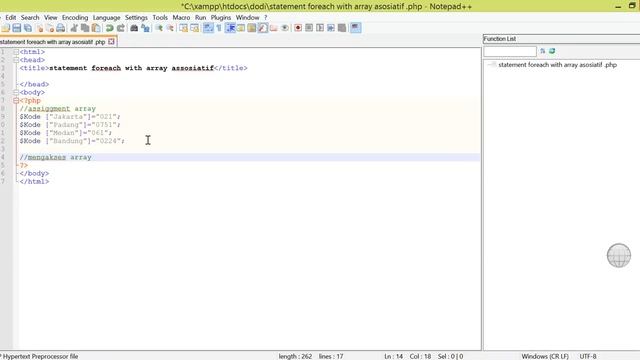The height and width of the screenshot is (360, 640).
Task: Close the statement foreach tab with its X
Action: pyautogui.click(x=111, y=42)
